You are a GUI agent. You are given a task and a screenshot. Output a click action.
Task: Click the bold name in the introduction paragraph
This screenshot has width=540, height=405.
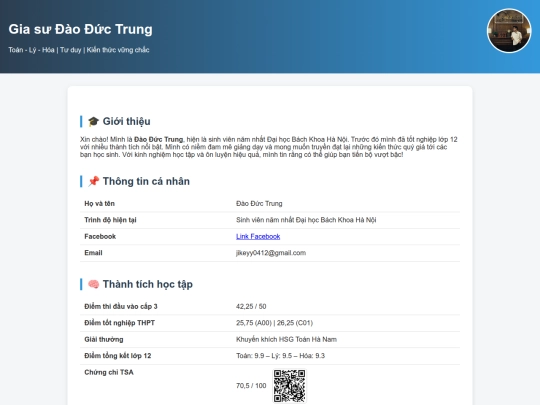pos(158,139)
